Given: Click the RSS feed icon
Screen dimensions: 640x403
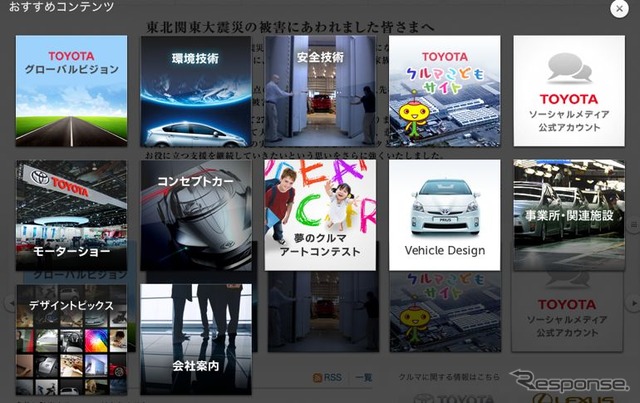Looking at the screenshot, I should [317, 378].
